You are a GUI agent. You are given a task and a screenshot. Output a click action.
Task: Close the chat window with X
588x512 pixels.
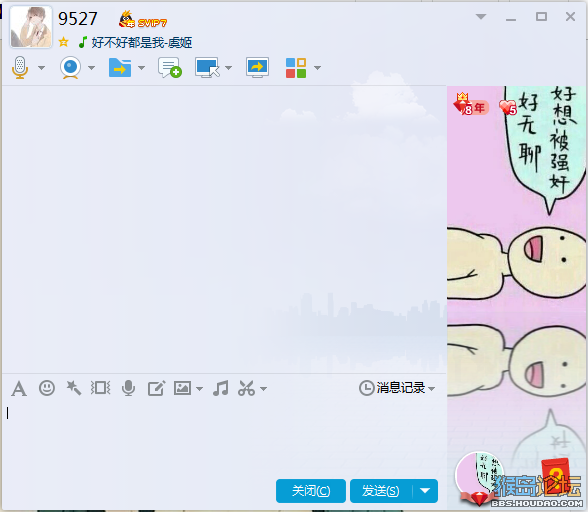[570, 17]
